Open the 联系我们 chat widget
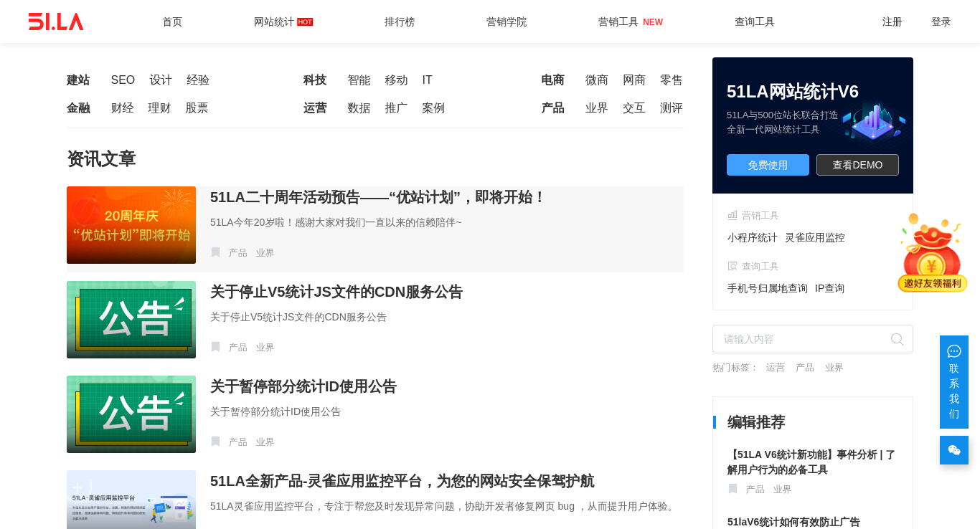Image resolution: width=980 pixels, height=529 pixels. tap(954, 382)
